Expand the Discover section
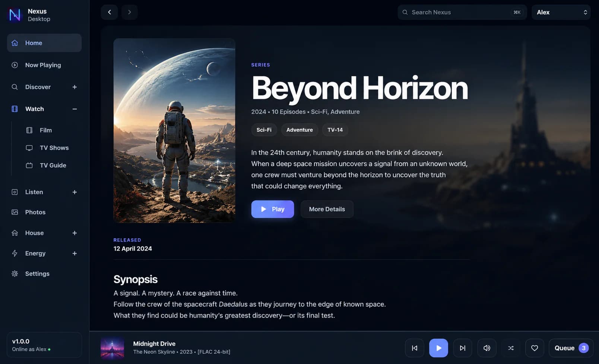Viewport: 599px width, 364px height. coord(75,87)
